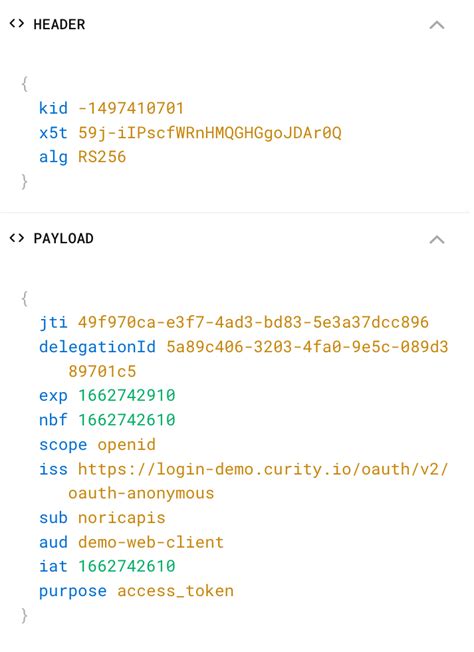Click the aud value demo-web-client
This screenshot has width=474, height=652.
point(151,542)
